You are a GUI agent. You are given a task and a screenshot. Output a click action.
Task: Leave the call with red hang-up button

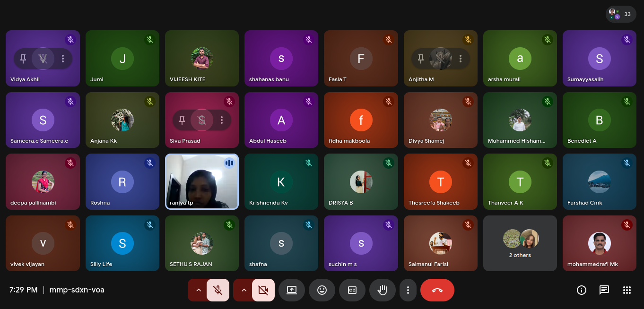click(x=437, y=290)
